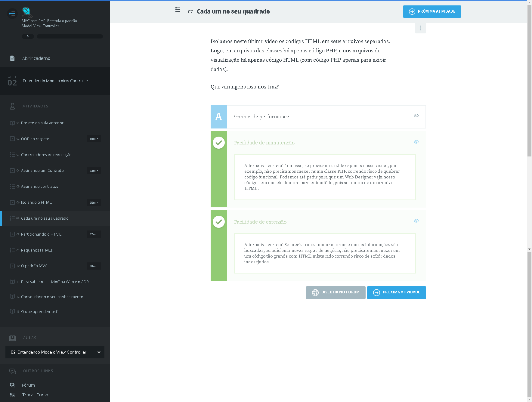Click the Fórum chat icon
Image resolution: width=532 pixels, height=402 pixels.
[x=12, y=385]
